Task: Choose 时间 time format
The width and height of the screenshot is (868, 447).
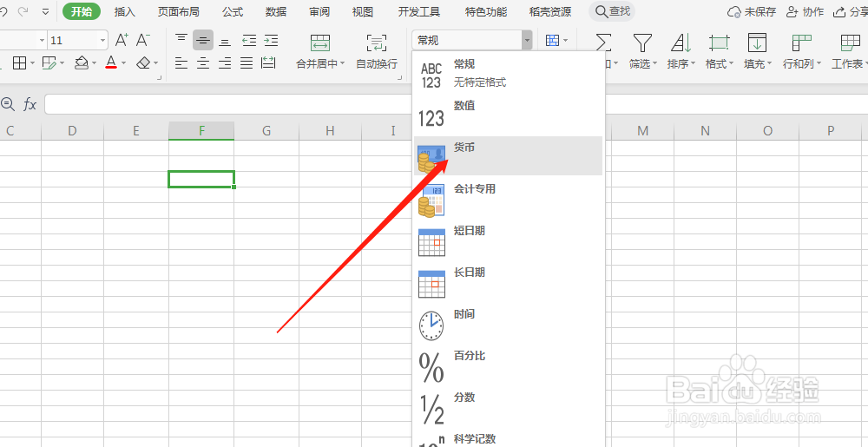Action: pyautogui.click(x=508, y=324)
